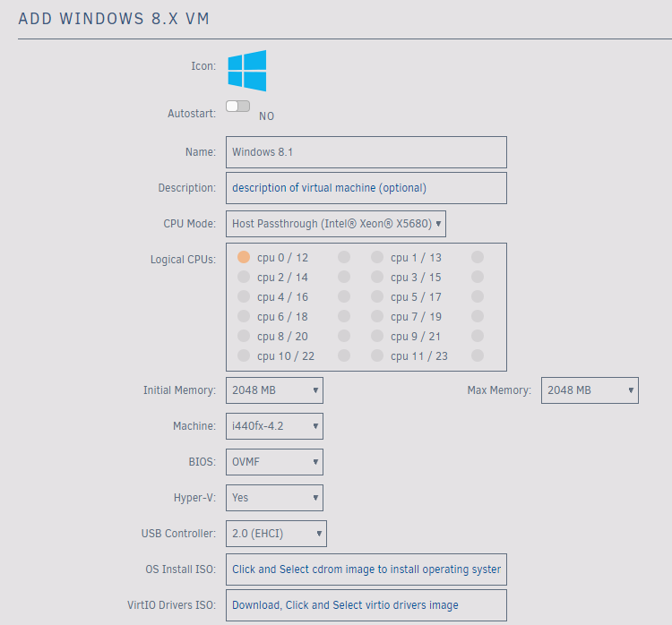Enable checkbox left of cpu 10 / 22
This screenshot has width=672, height=625.
pyautogui.click(x=244, y=356)
